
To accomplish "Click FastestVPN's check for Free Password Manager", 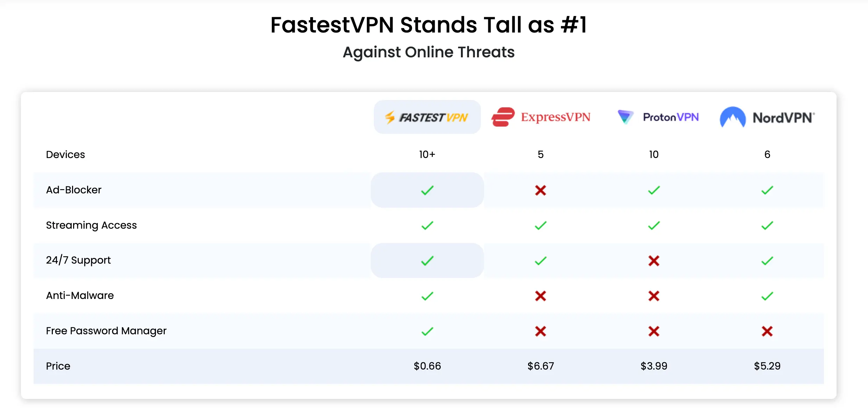I will (427, 331).
